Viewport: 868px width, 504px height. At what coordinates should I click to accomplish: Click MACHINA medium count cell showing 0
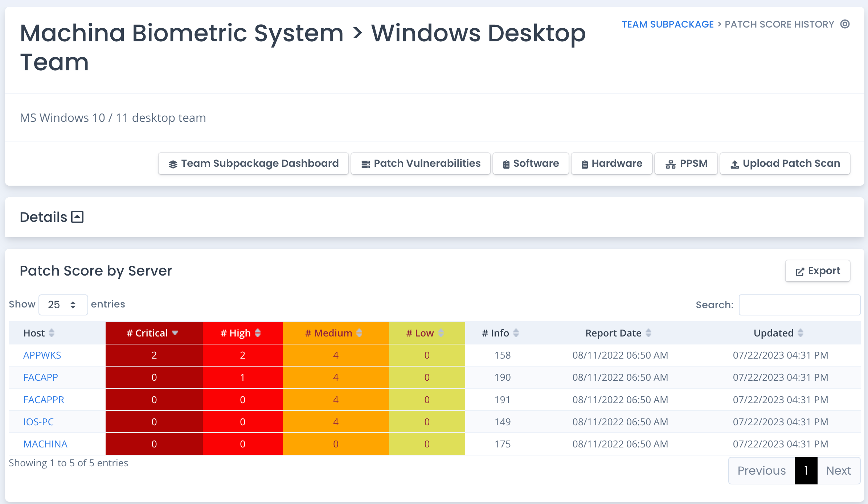coord(336,444)
